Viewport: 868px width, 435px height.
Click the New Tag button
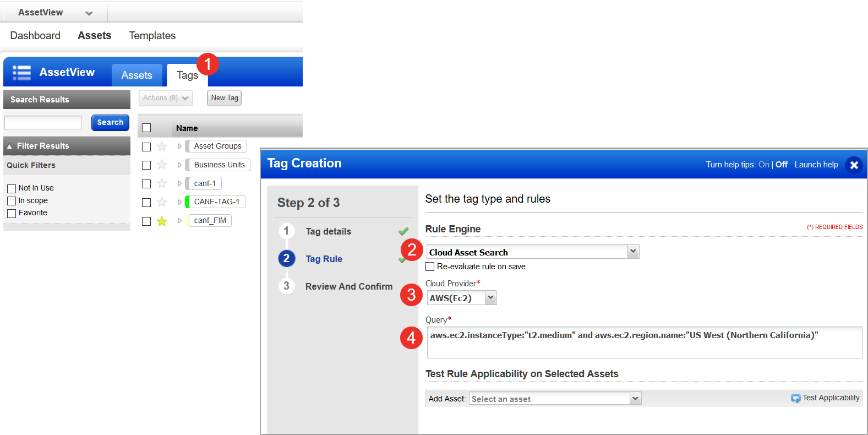click(224, 98)
